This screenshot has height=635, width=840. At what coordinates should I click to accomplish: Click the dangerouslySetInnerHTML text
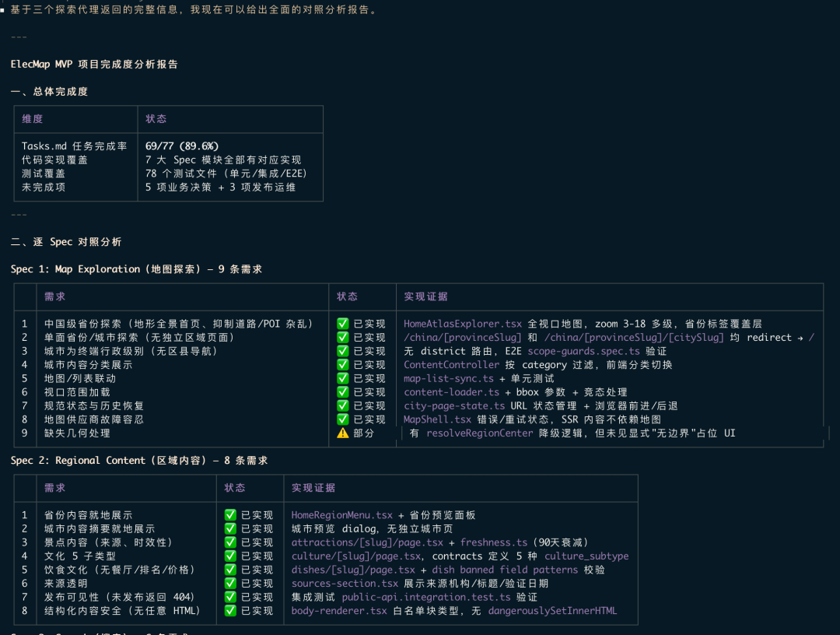click(552, 611)
